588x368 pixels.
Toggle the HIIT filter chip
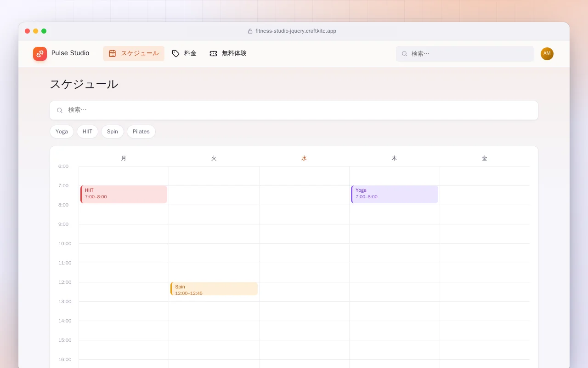tap(87, 132)
